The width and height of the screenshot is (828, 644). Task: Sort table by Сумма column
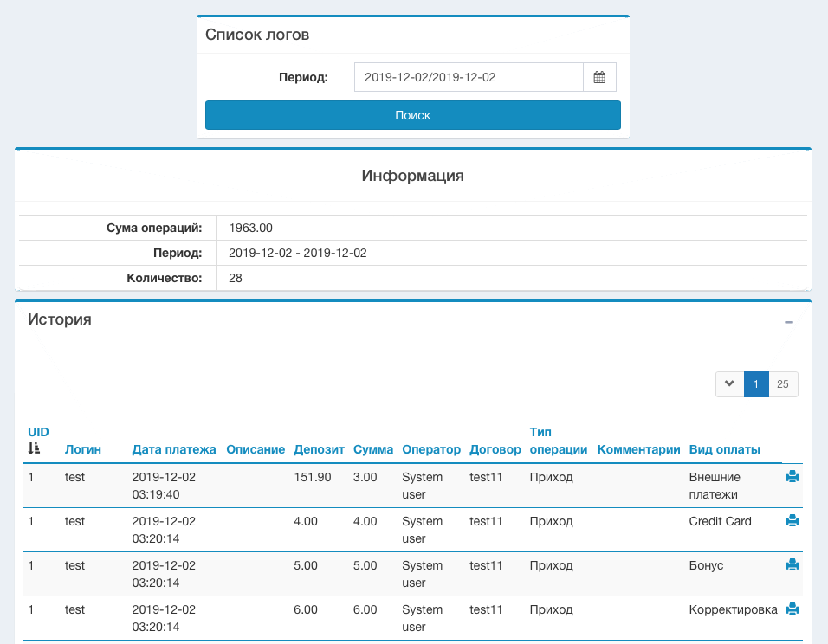click(x=373, y=449)
